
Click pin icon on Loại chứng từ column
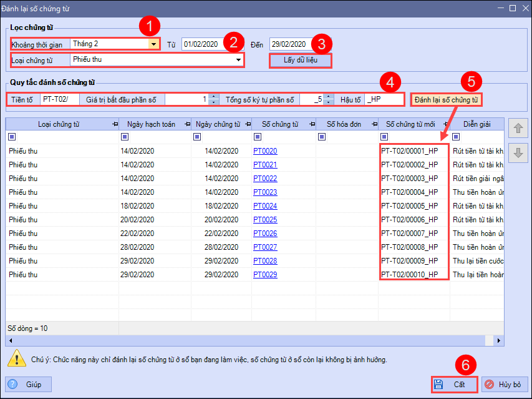115,124
